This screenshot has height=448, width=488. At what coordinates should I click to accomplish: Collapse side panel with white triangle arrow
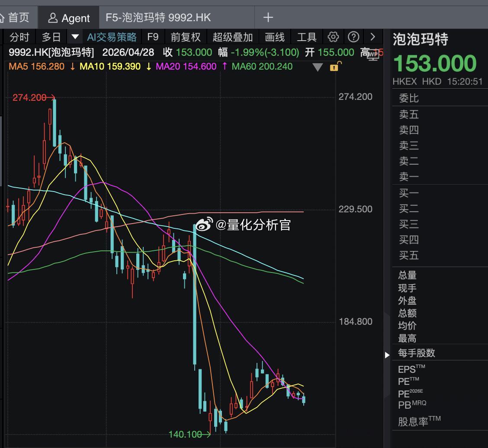click(387, 355)
